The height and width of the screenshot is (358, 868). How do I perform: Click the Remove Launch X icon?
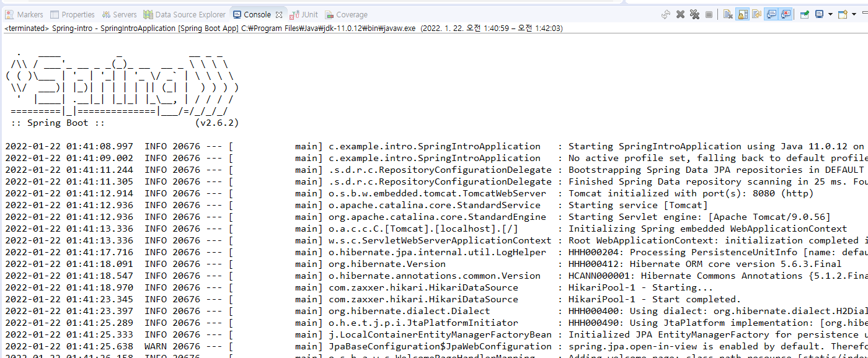pos(680,14)
